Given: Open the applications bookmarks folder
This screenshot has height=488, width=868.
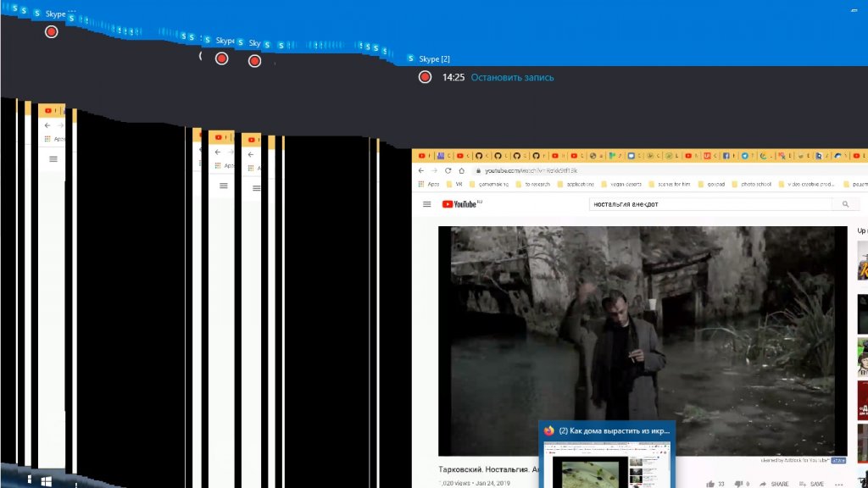Looking at the screenshot, I should click(x=576, y=184).
